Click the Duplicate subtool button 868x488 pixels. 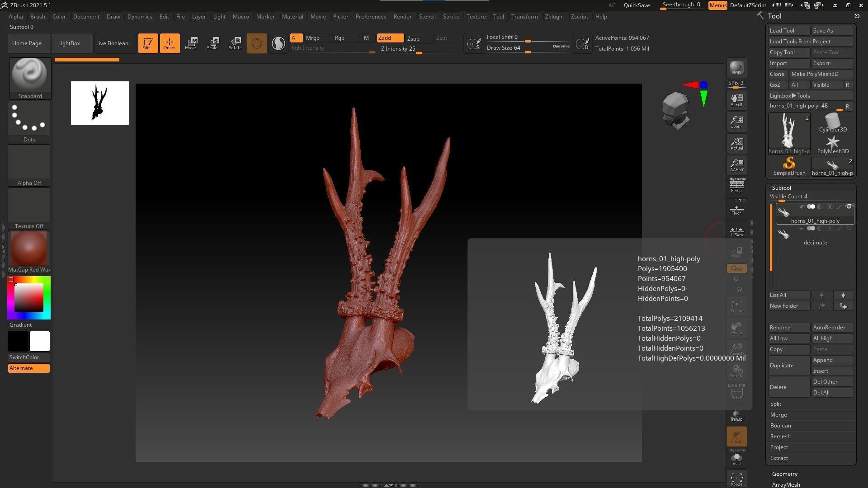pos(789,366)
